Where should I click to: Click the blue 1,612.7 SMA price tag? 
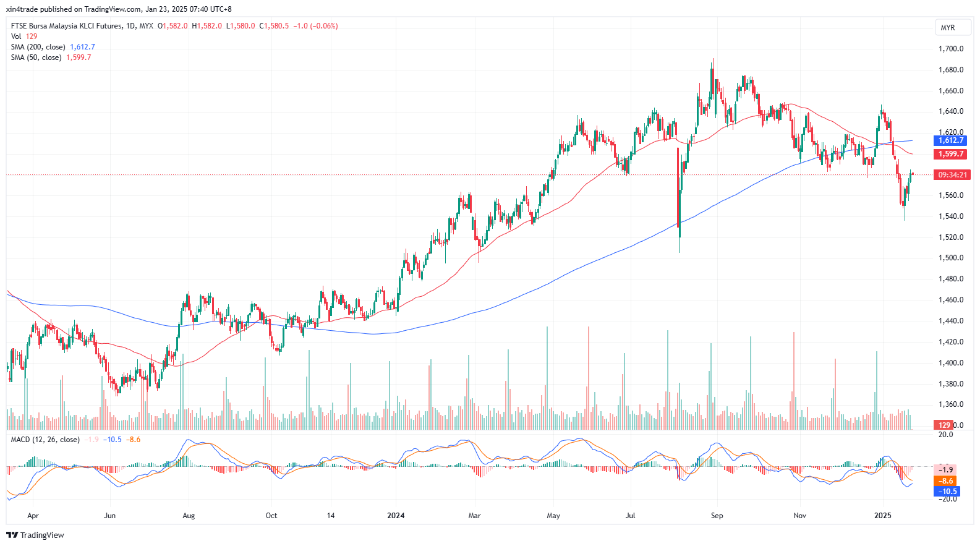(950, 140)
